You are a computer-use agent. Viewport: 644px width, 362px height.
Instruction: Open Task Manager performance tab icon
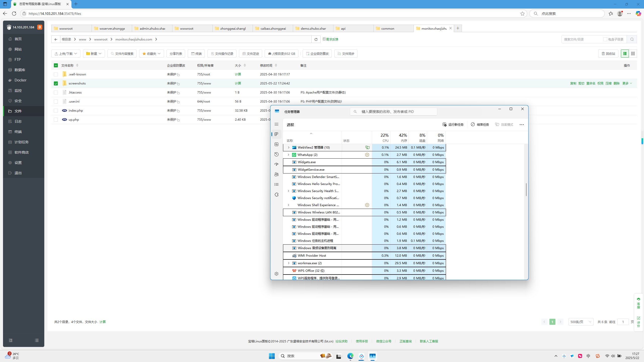pyautogui.click(x=276, y=144)
